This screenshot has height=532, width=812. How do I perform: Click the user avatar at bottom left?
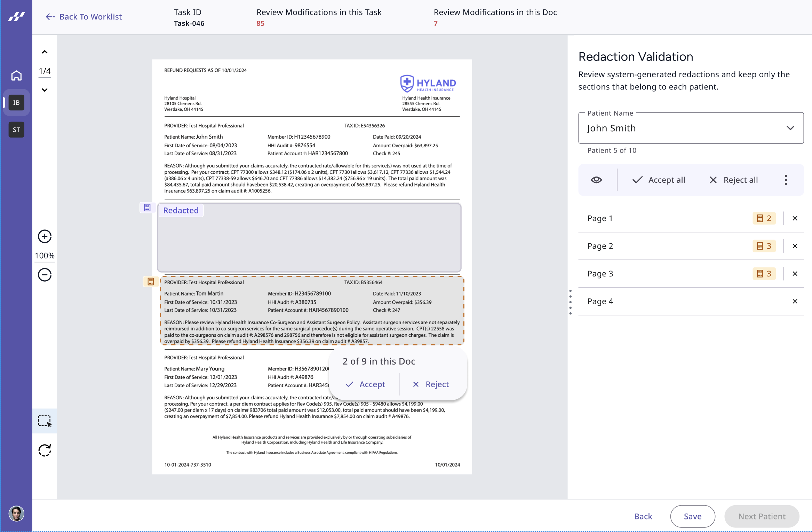[16, 514]
